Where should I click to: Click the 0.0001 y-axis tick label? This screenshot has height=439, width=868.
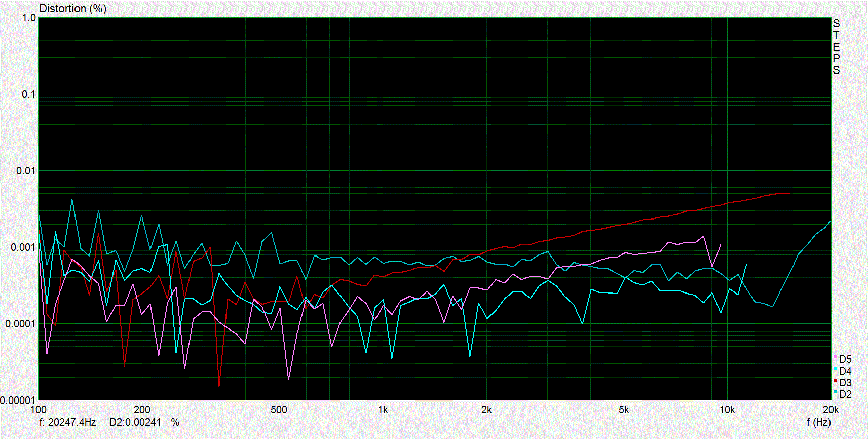pyautogui.click(x=21, y=324)
